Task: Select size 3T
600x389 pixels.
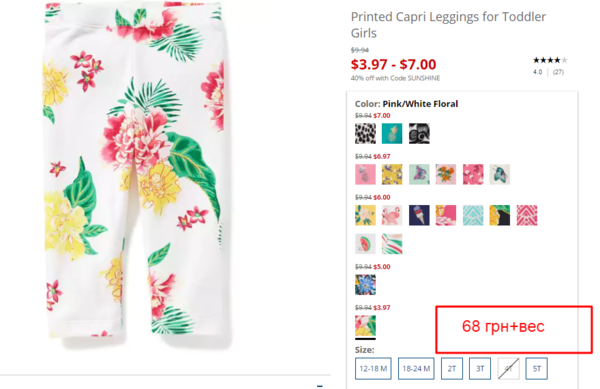Action: pyautogui.click(x=480, y=369)
